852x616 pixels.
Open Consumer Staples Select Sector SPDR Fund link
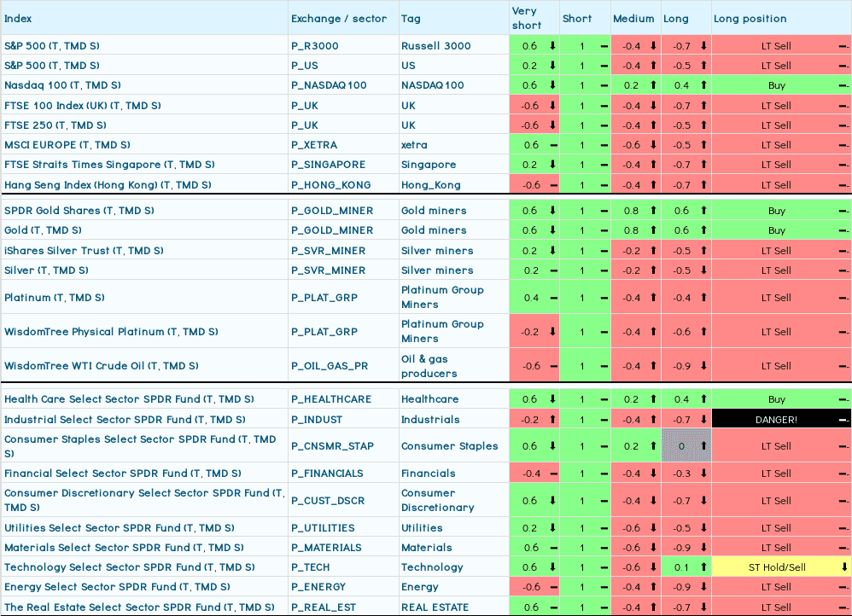[140, 446]
